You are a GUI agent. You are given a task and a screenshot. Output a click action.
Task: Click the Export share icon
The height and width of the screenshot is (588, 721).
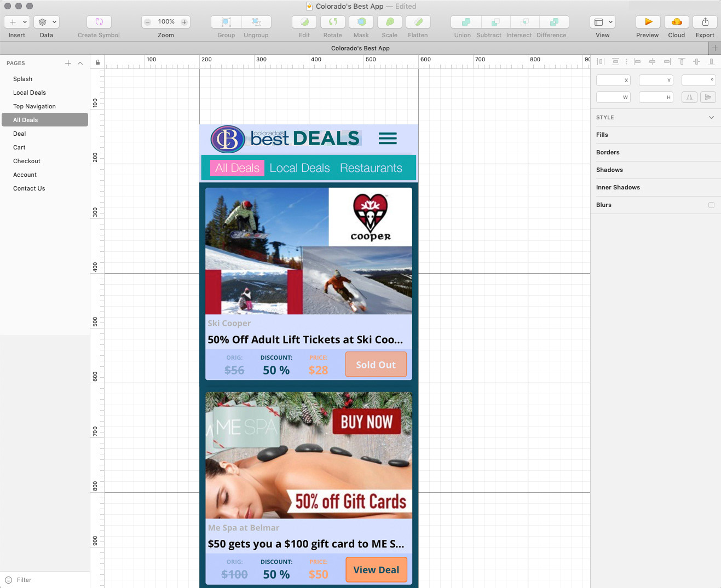[x=705, y=22]
